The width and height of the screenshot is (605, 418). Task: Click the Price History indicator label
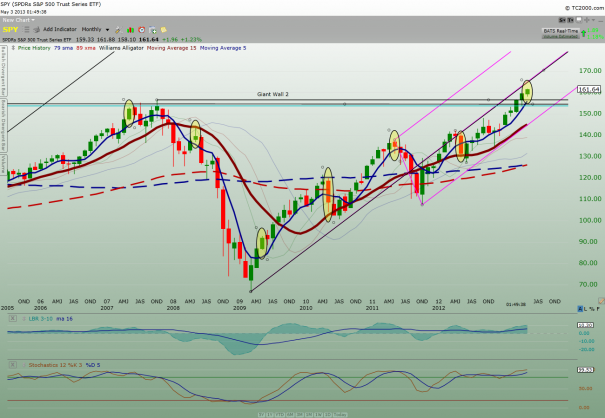point(34,48)
